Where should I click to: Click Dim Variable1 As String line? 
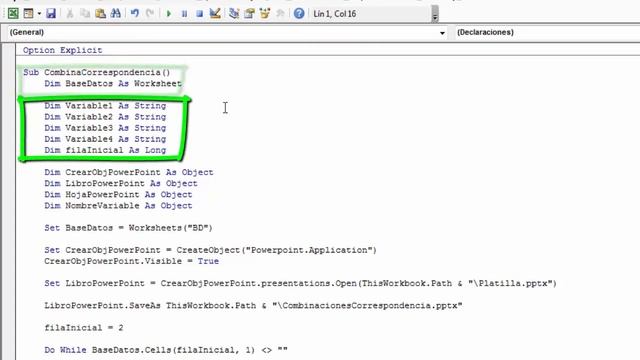105,106
